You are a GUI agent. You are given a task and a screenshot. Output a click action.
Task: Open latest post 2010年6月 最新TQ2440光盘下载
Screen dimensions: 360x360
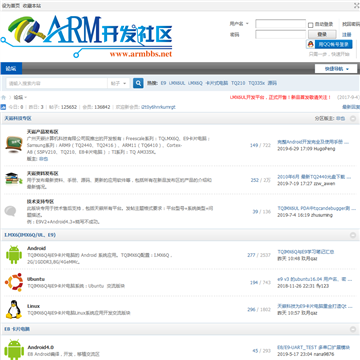click(x=313, y=177)
